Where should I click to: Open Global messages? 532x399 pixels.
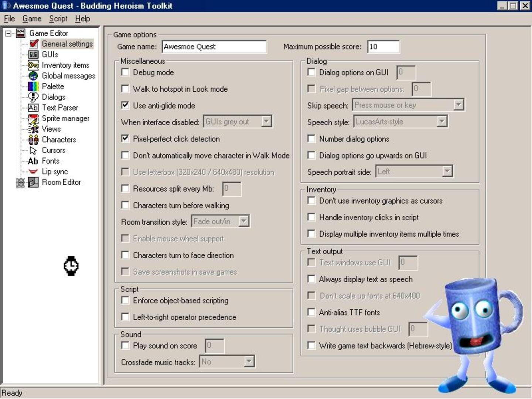(68, 76)
